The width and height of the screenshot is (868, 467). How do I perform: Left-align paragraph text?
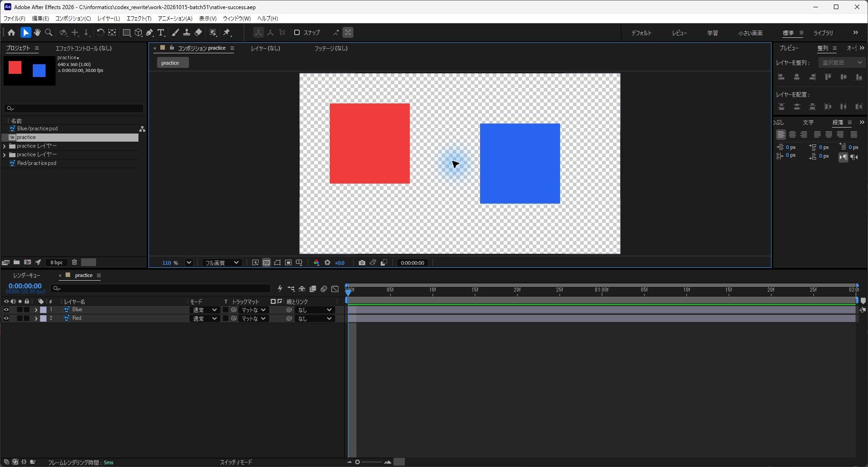pos(781,134)
